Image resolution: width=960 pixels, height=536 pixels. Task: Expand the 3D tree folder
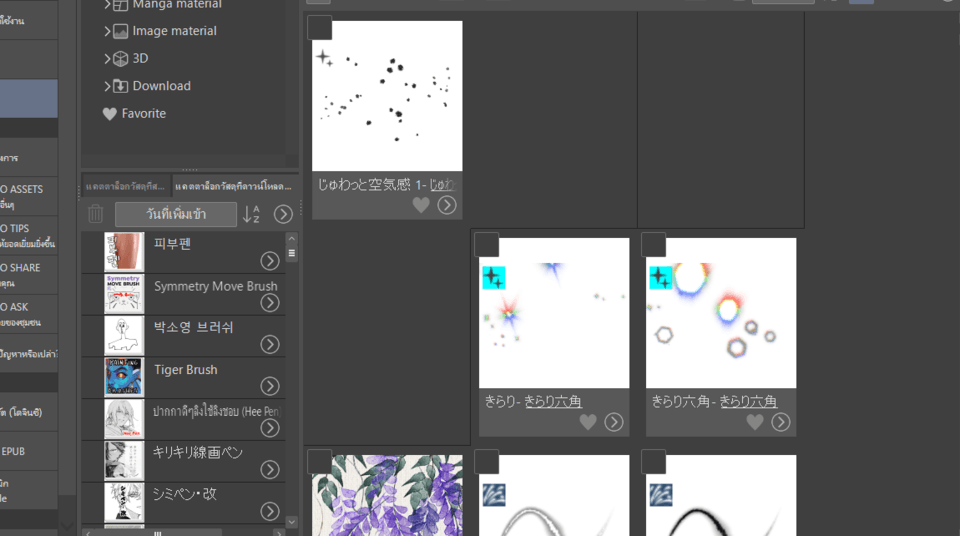tap(107, 59)
